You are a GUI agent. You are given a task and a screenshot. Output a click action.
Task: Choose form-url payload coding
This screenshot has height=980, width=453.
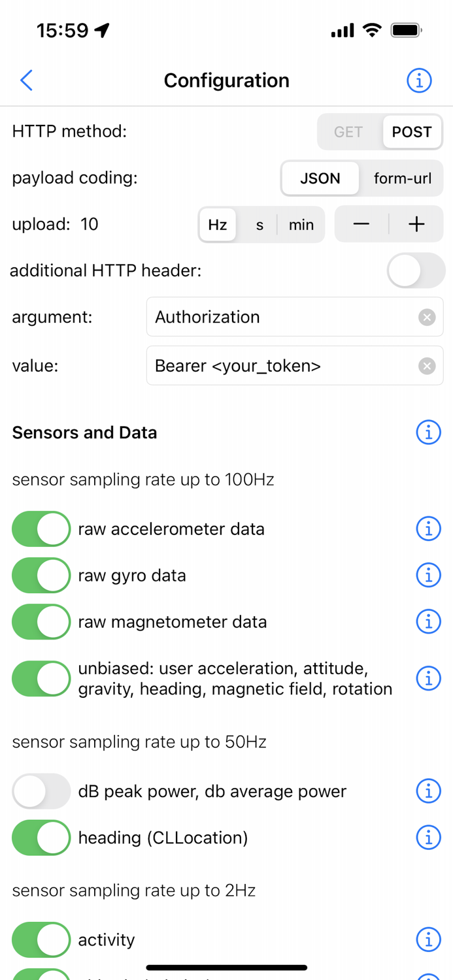(402, 178)
